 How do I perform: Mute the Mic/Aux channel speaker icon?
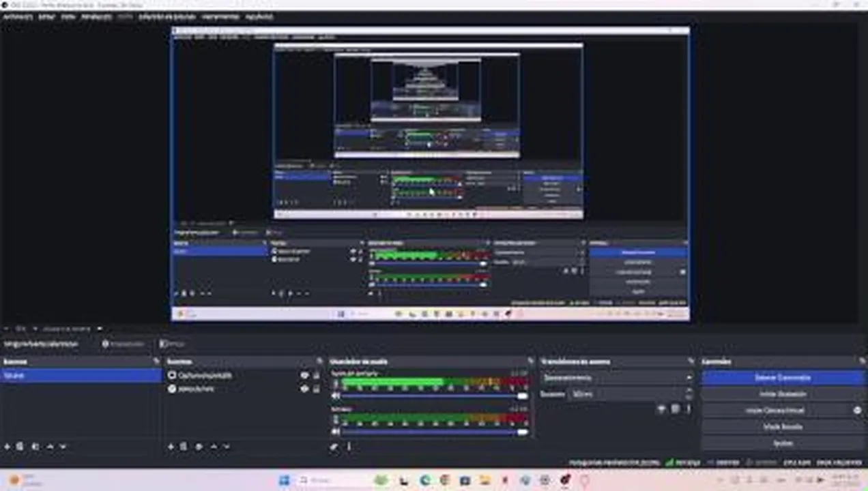(x=335, y=432)
